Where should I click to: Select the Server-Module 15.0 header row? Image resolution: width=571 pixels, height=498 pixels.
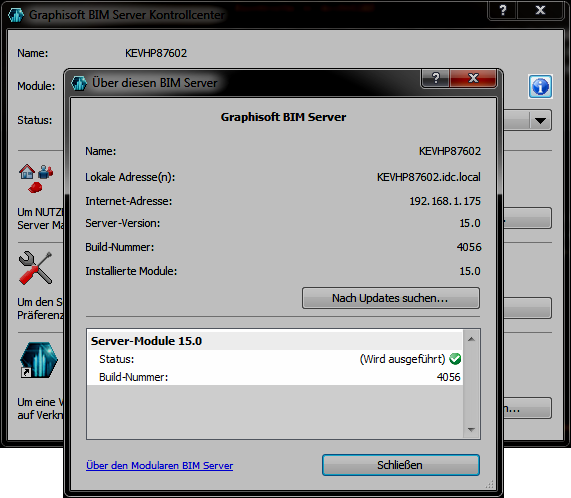[275, 341]
